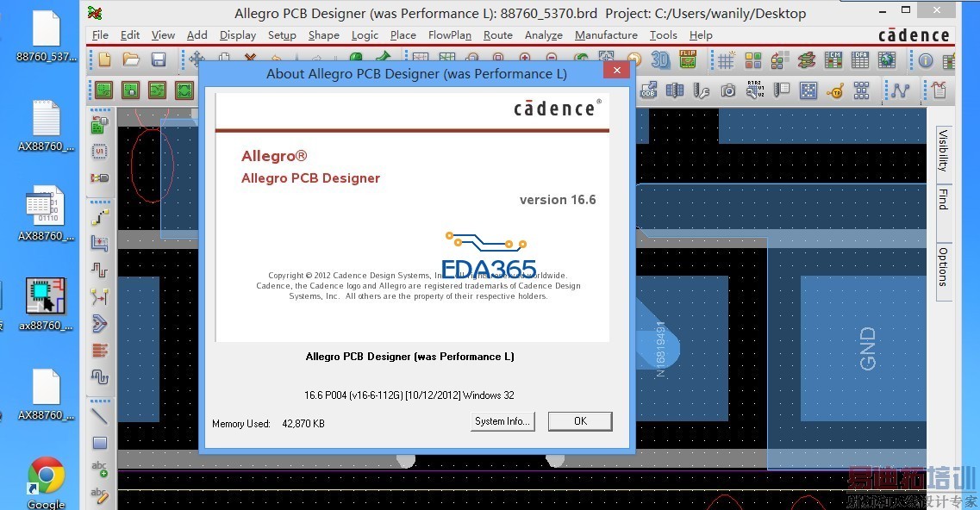The width and height of the screenshot is (980, 510).
Task: Click the blue info circle icon
Action: [926, 60]
